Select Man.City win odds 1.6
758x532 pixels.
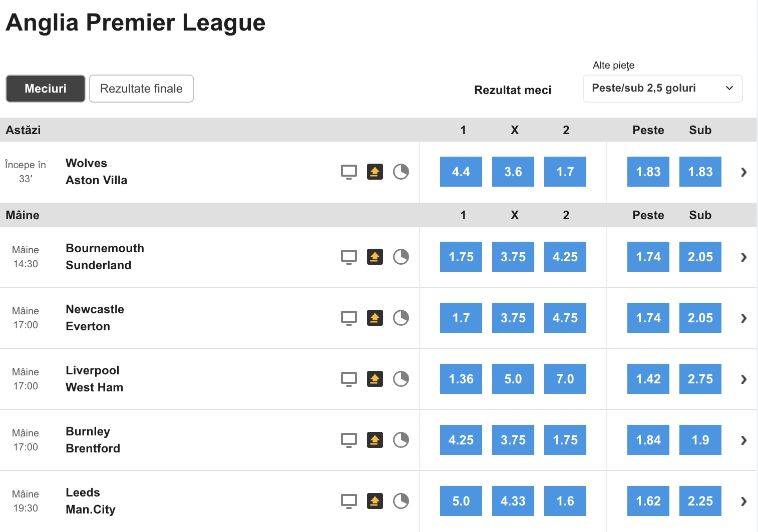[565, 501]
